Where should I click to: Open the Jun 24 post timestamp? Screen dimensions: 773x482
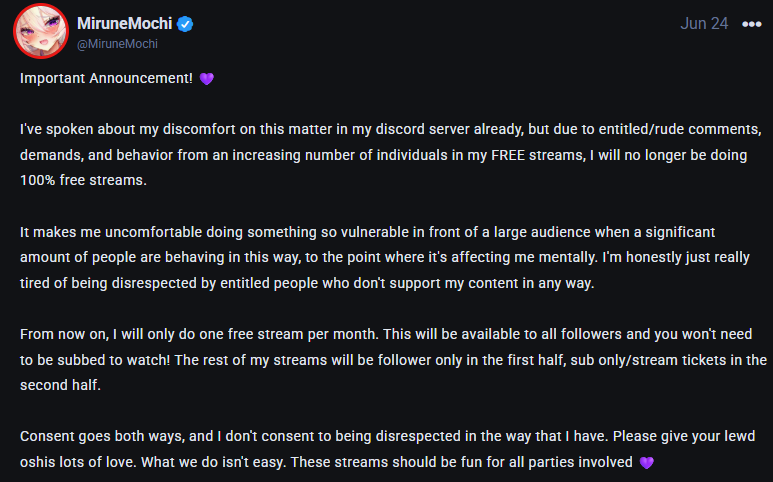704,23
